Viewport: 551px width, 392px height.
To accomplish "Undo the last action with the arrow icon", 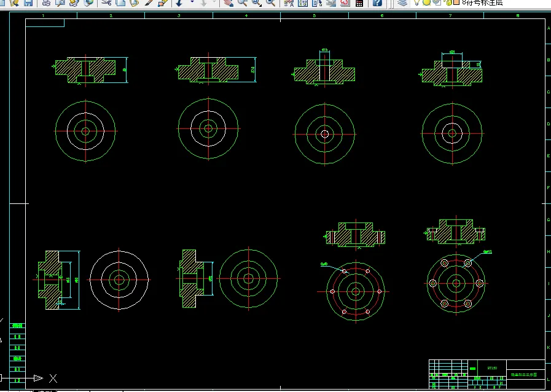I will [179, 3].
